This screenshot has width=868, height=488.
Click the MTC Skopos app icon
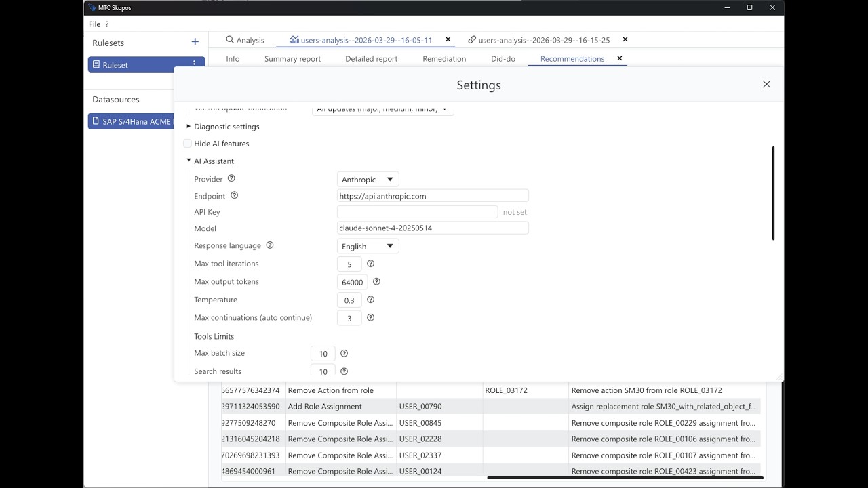[x=92, y=7]
